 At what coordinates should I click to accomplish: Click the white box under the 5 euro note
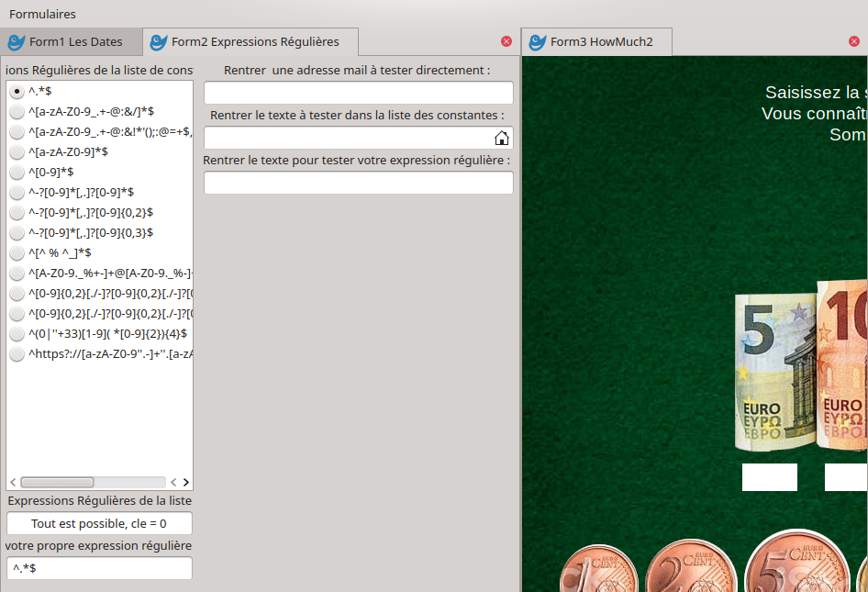[770, 477]
